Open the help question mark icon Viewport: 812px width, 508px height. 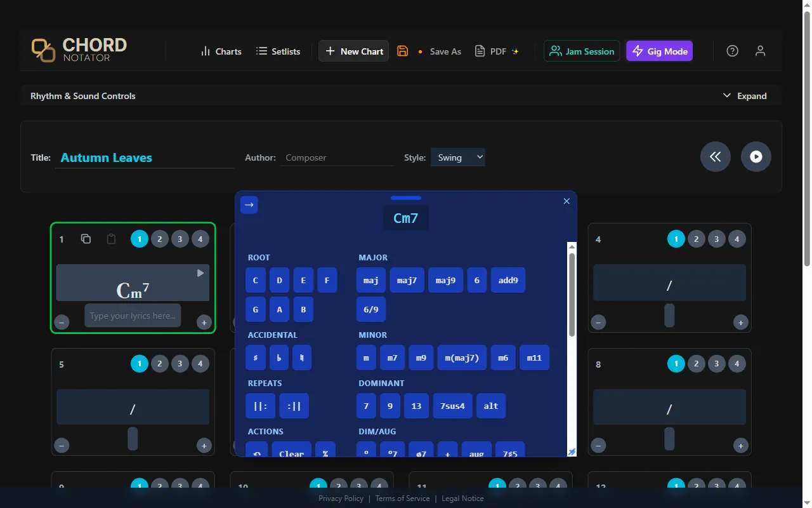[732, 50]
